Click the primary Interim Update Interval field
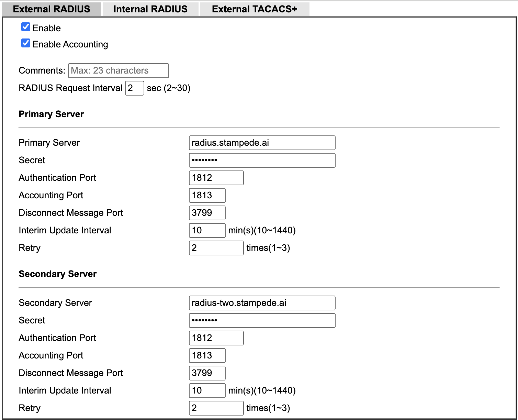This screenshot has height=420, width=518. click(207, 230)
